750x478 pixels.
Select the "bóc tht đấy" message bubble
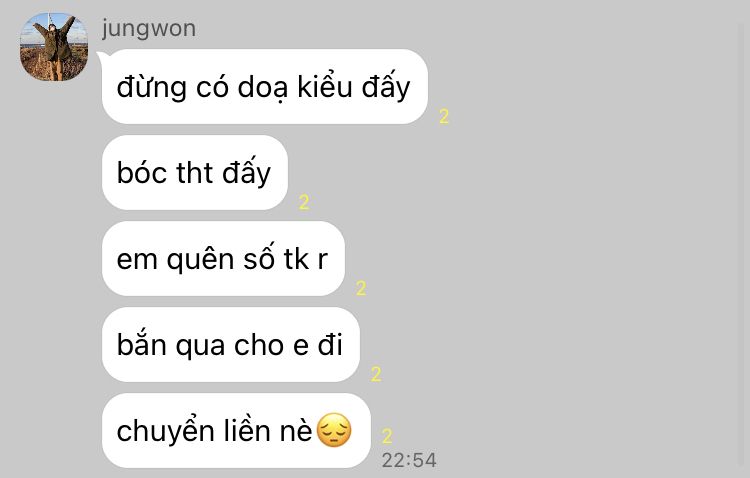195,172
